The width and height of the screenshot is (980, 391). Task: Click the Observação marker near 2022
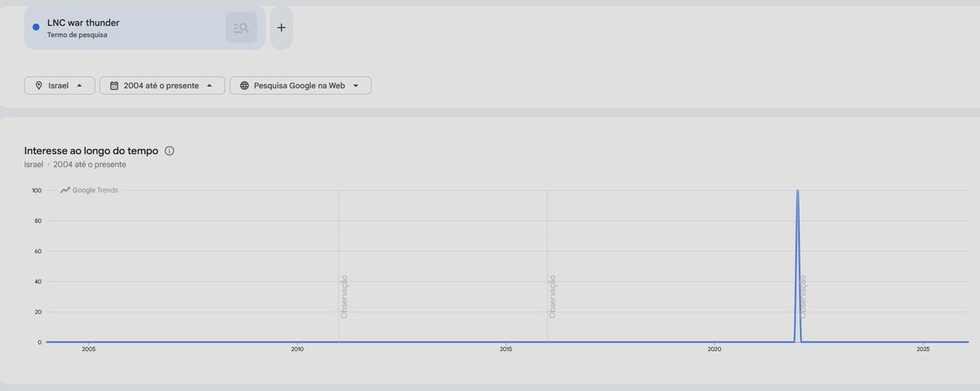point(803,296)
